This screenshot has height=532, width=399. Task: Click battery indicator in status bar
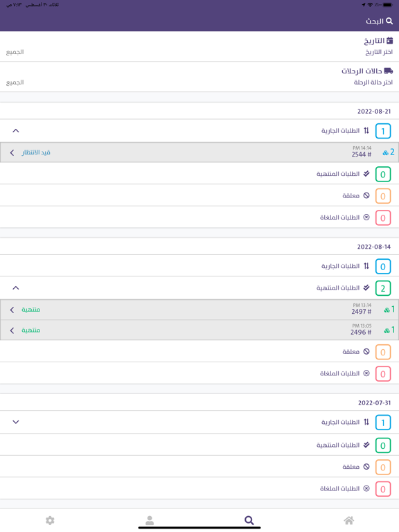[x=387, y=5]
